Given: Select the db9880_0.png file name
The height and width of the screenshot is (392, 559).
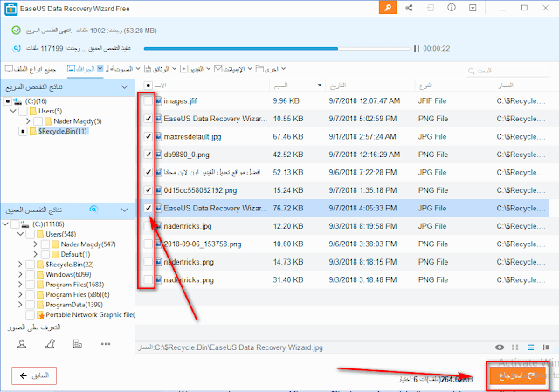Looking at the screenshot, I should tap(186, 155).
